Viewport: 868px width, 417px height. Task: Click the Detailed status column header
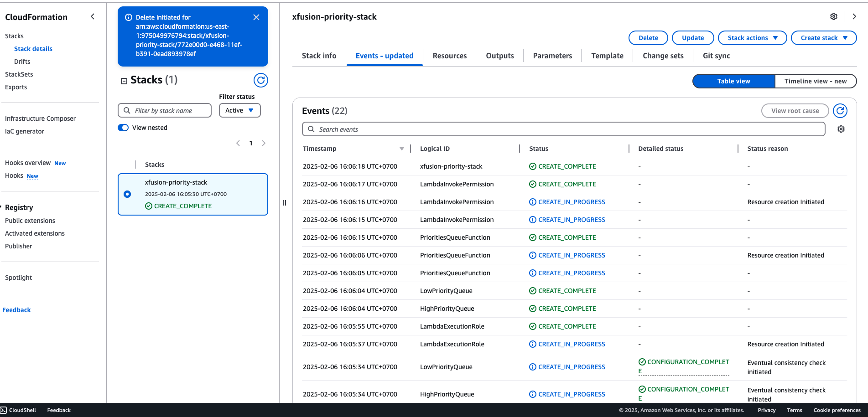point(661,149)
